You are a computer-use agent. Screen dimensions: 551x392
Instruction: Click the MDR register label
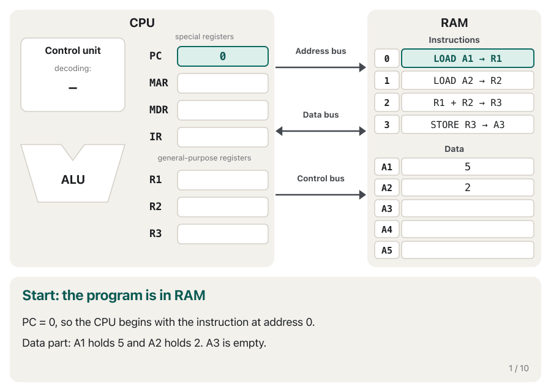click(159, 110)
